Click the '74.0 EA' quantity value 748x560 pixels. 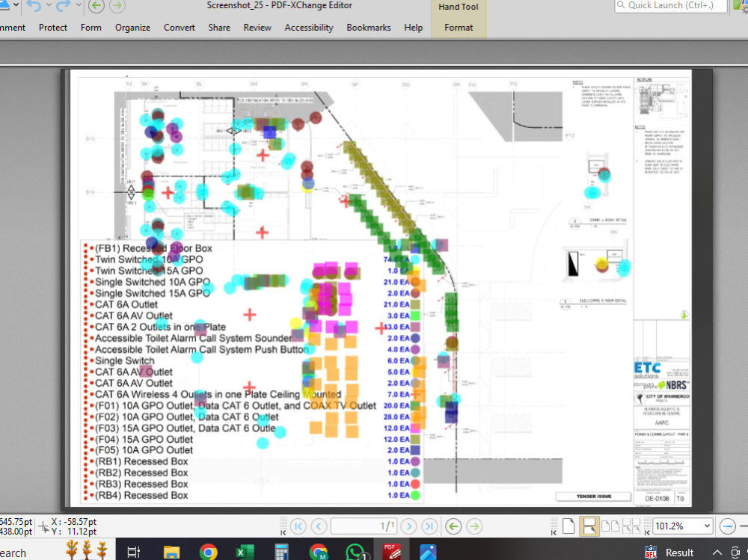pyautogui.click(x=396, y=259)
